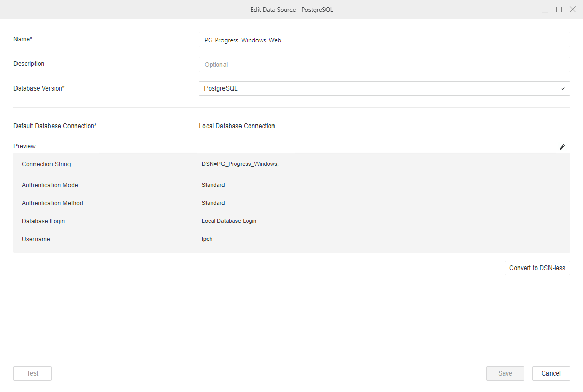Cancel editing the data source
Viewport: 583px width, 392px height.
[551, 373]
